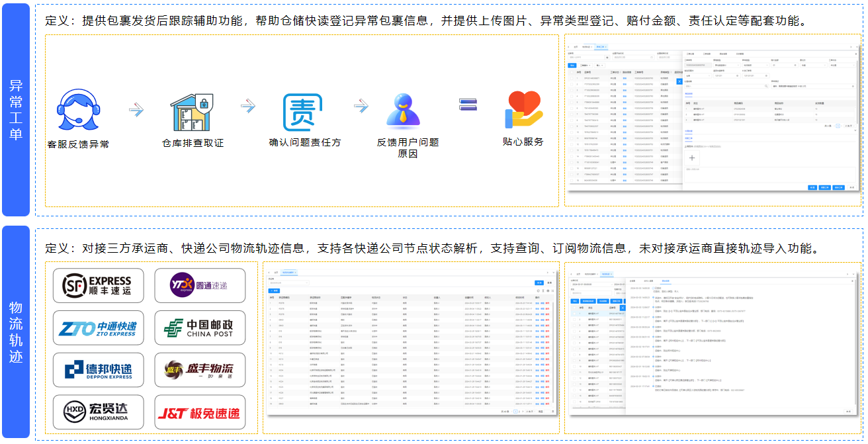The height and width of the screenshot is (444, 868).
Task: Click the 客服反馈异常 caption
Action: [x=78, y=144]
